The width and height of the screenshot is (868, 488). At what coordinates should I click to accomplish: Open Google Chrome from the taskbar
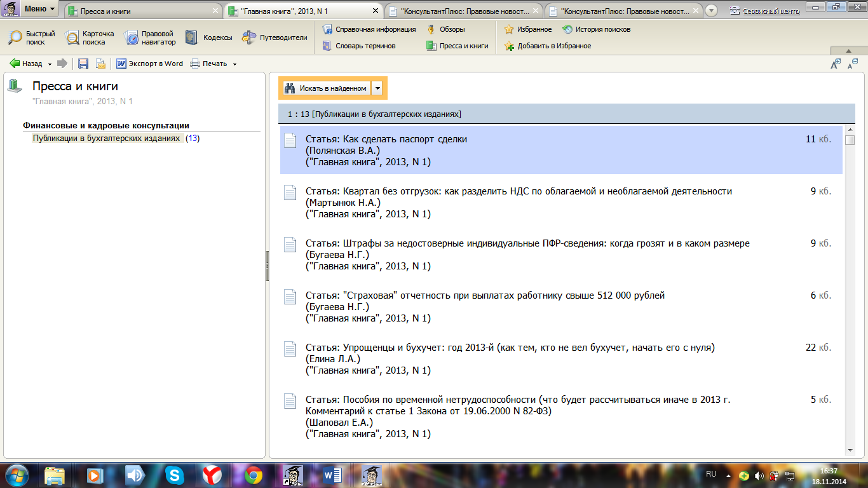254,475
